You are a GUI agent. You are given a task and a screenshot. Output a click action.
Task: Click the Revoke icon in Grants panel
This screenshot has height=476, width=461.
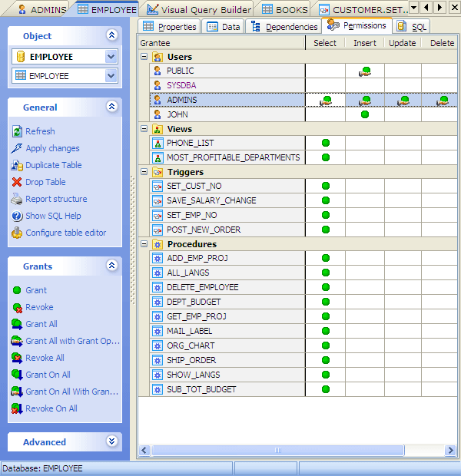(18, 308)
